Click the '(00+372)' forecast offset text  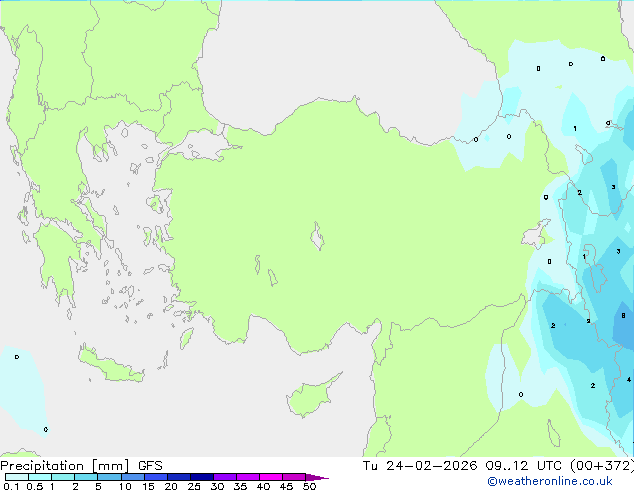pos(602,466)
